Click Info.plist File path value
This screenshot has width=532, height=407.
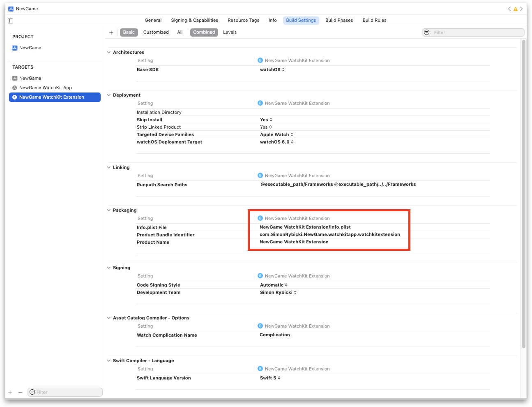tap(305, 227)
